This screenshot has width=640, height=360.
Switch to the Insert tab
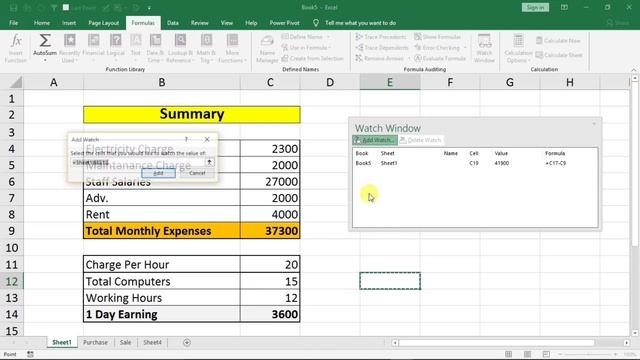coord(69,23)
